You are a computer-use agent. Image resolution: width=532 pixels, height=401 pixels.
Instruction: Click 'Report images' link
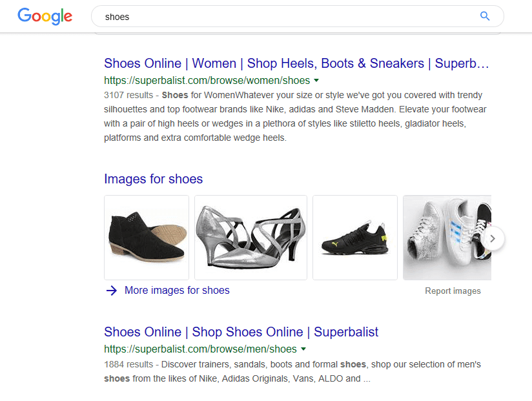click(x=453, y=291)
